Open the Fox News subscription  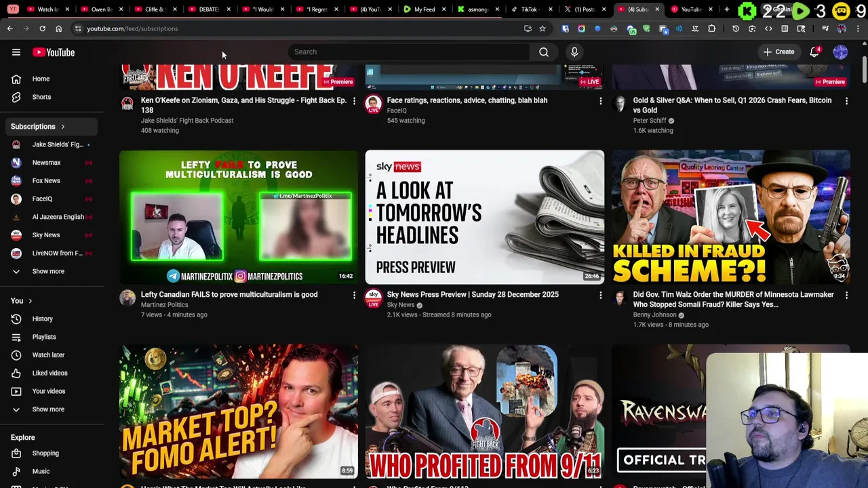[x=52, y=181]
